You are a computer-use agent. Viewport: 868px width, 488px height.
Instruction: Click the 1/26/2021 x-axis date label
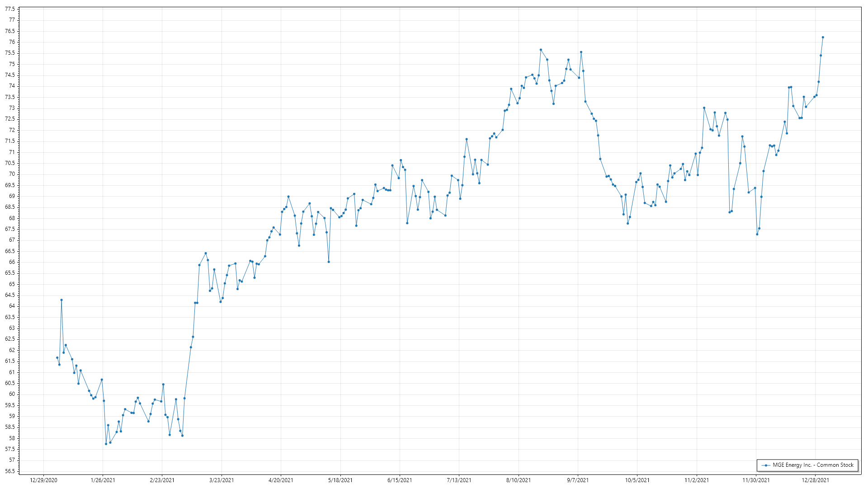(103, 480)
